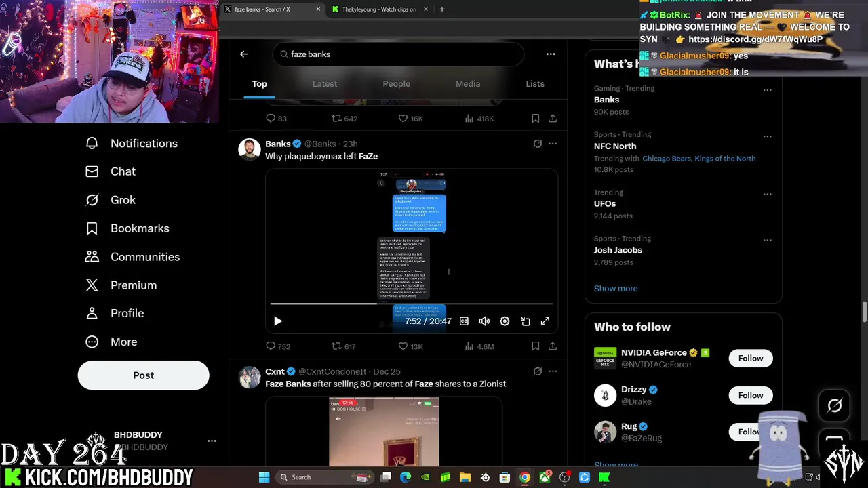The height and width of the screenshot is (488, 868).
Task: Share the upper post with 418K views
Action: (x=553, y=119)
